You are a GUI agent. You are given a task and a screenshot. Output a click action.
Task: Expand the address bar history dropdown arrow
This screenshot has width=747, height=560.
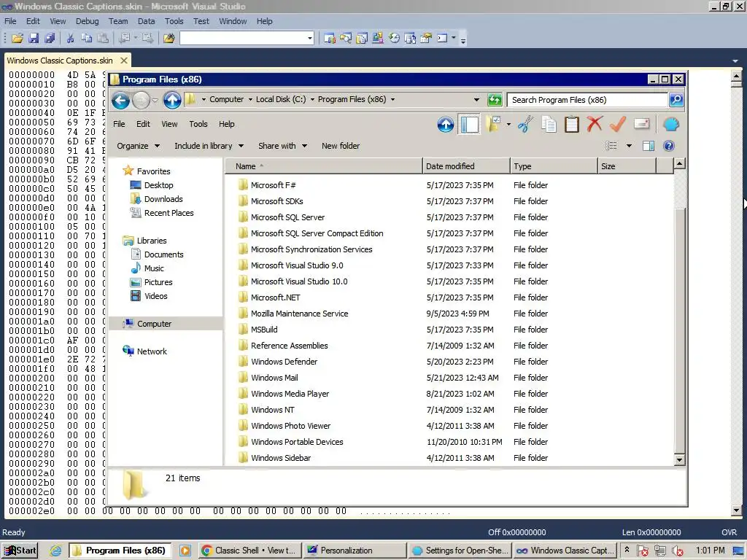click(x=476, y=99)
